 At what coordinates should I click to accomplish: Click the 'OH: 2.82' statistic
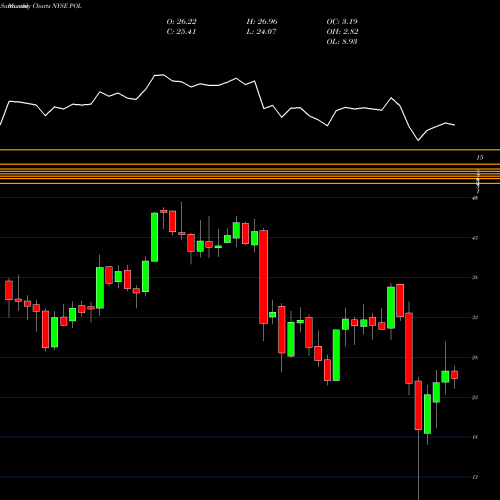342,32
